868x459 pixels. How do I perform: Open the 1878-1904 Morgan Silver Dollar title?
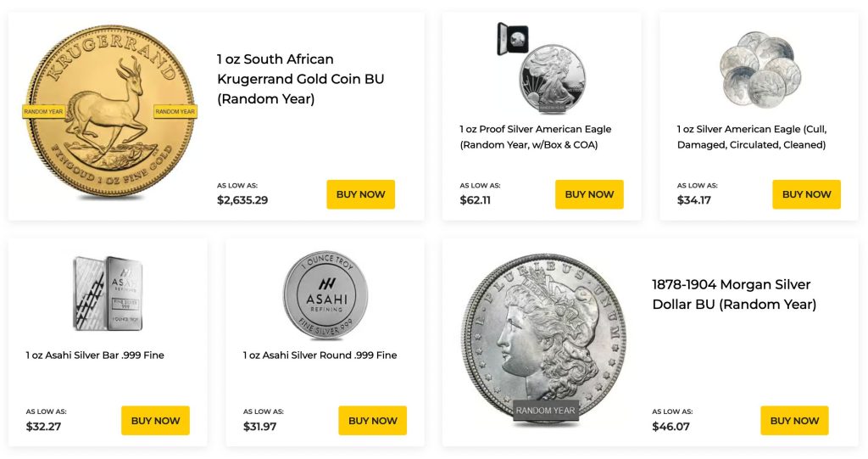pyautogui.click(x=734, y=294)
